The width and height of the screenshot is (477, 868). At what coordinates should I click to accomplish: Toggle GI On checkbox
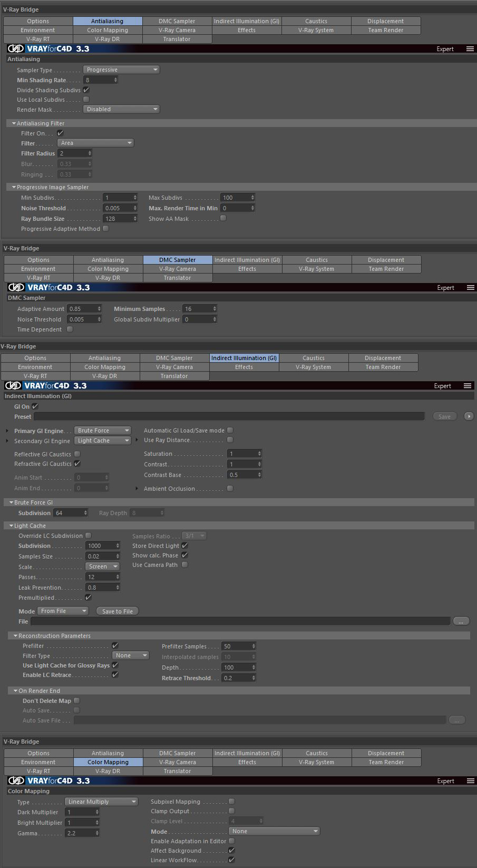coord(35,406)
